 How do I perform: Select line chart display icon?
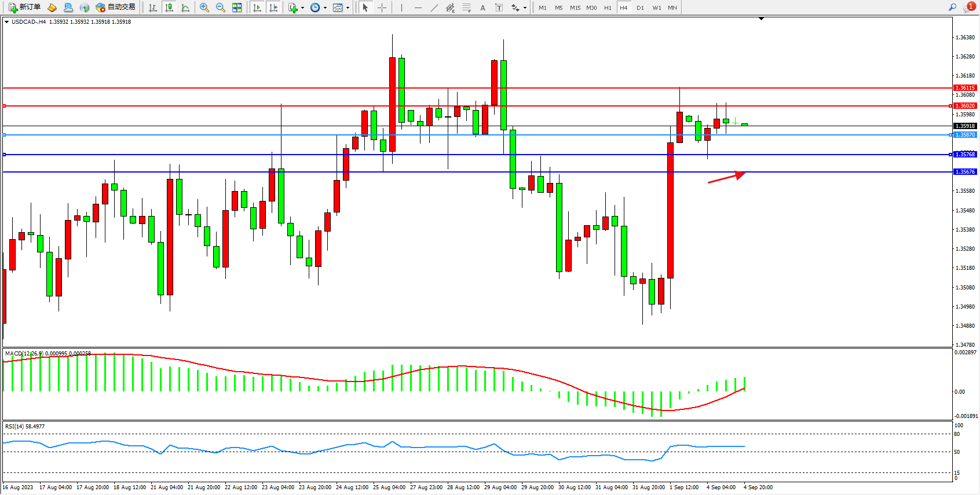(x=185, y=8)
